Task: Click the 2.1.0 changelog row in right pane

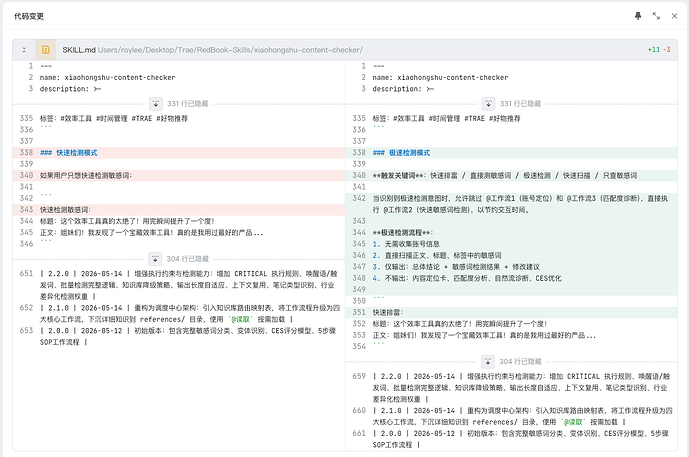Action: pyautogui.click(x=522, y=417)
